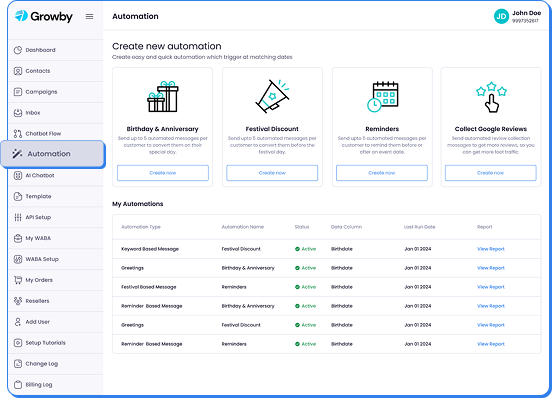Click the gift boxes Birthday icon

pos(163,97)
